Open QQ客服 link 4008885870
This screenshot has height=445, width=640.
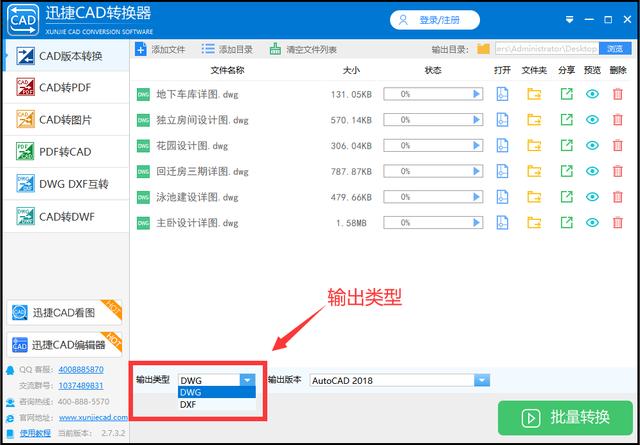(x=81, y=369)
